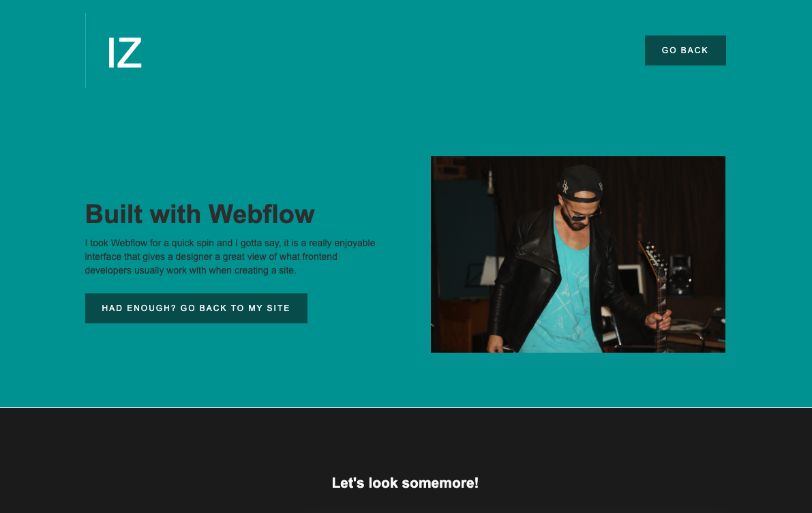Click the GO BACK button
The height and width of the screenshot is (513, 812).
click(x=685, y=50)
